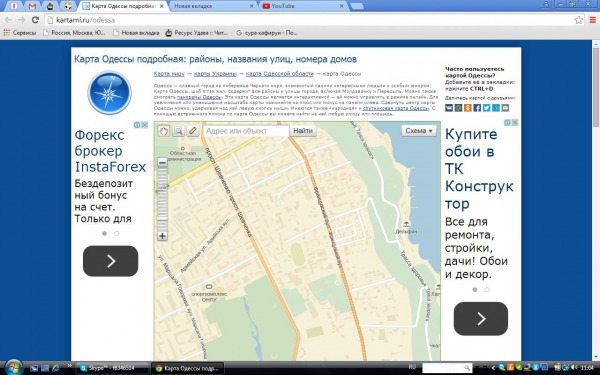Click the Найти search button
The image size is (600, 375).
pyautogui.click(x=303, y=131)
